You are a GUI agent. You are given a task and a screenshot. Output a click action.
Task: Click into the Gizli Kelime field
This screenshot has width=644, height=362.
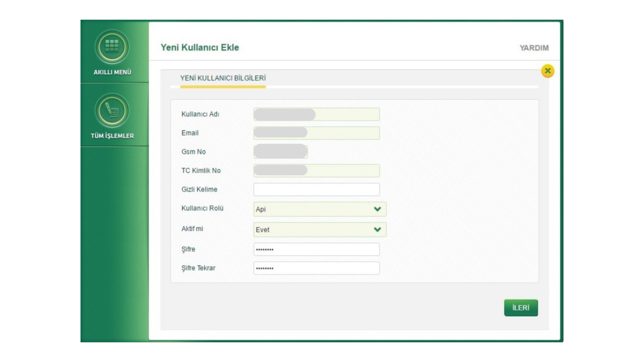(x=317, y=189)
